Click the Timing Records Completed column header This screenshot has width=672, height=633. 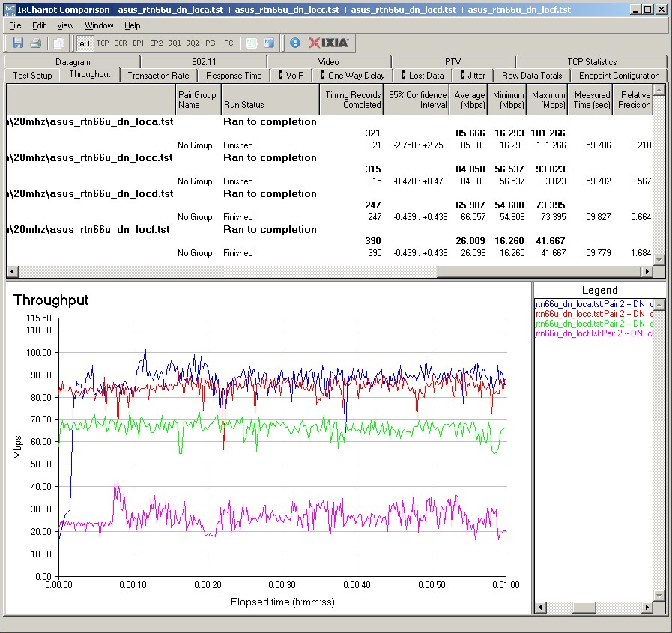coord(351,100)
